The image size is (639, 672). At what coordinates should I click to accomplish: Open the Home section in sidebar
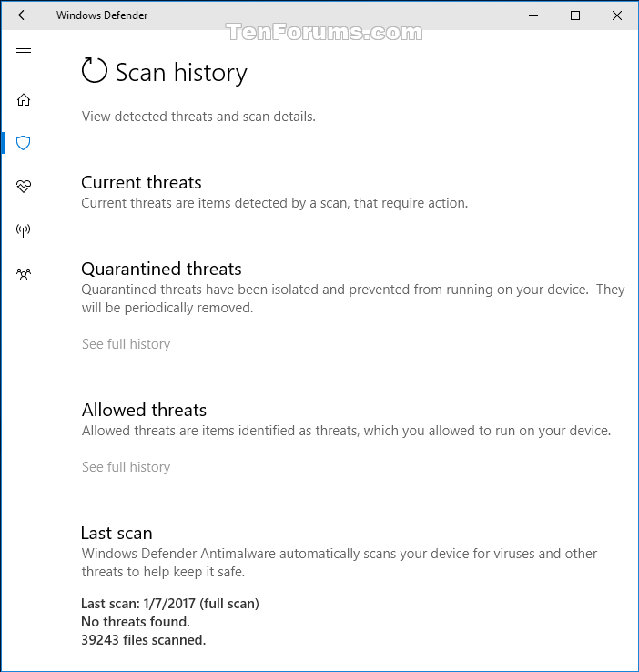click(x=24, y=99)
